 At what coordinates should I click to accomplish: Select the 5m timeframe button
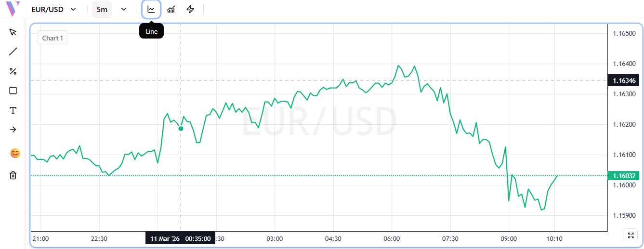pos(102,9)
